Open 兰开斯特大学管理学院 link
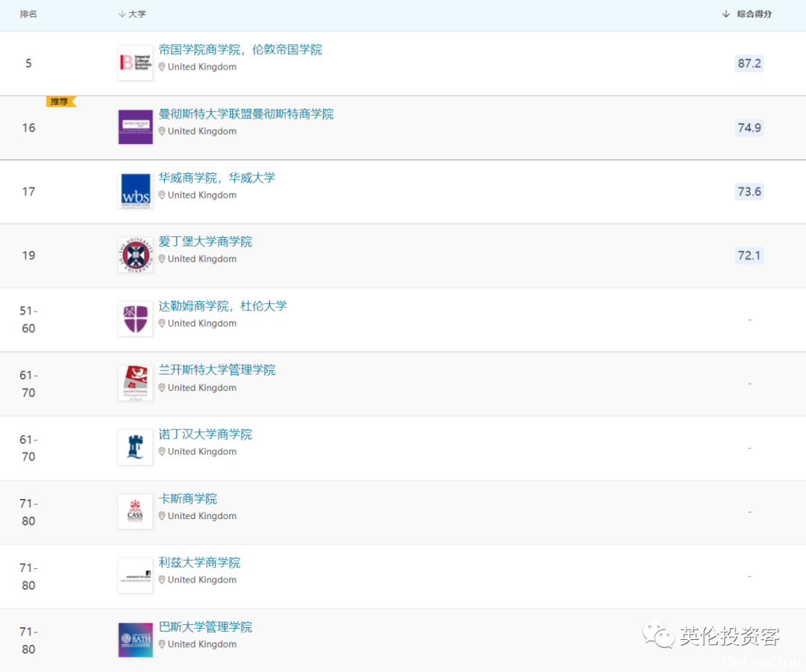This screenshot has width=806, height=672. point(216,369)
